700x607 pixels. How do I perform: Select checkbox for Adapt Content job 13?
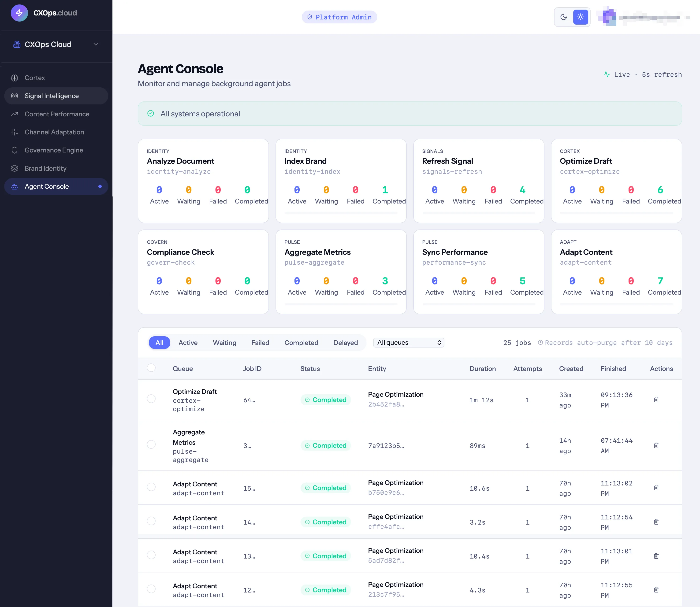(x=151, y=555)
